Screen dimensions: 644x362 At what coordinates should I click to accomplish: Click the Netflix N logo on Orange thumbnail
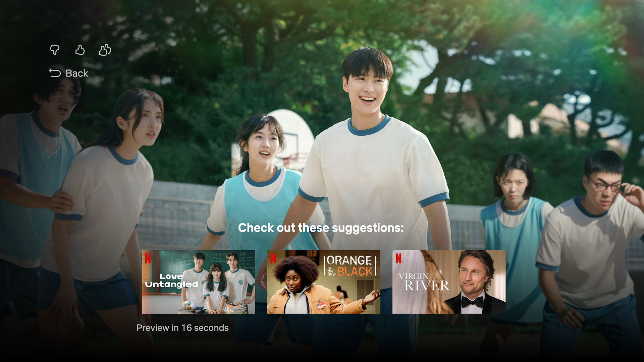point(273,258)
